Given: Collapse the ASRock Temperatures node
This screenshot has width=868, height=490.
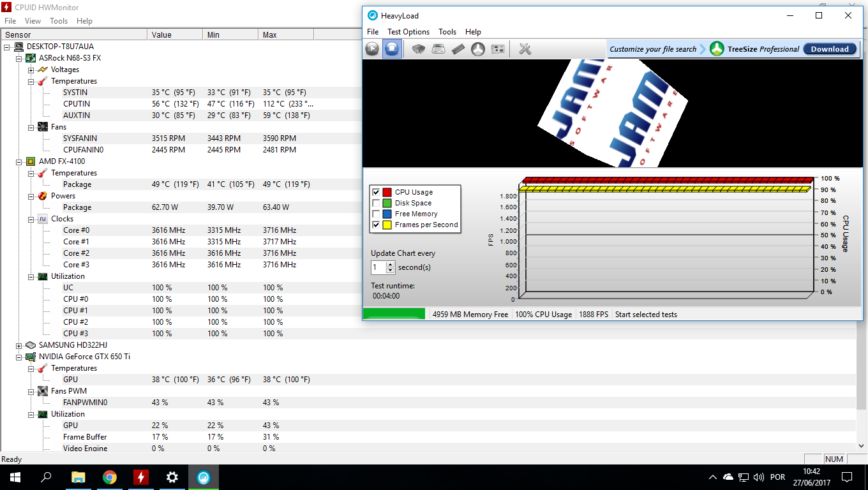Looking at the screenshot, I should 31,81.
